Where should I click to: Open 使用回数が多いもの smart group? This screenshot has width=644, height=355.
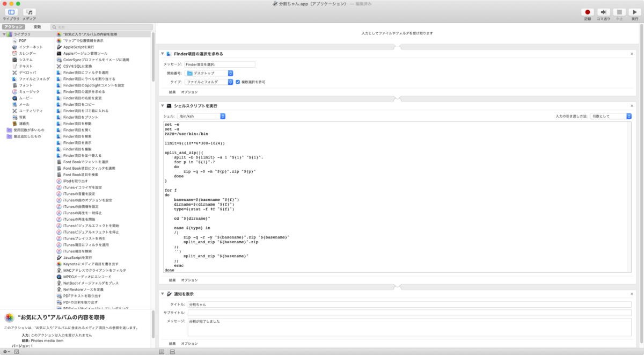[x=29, y=130]
